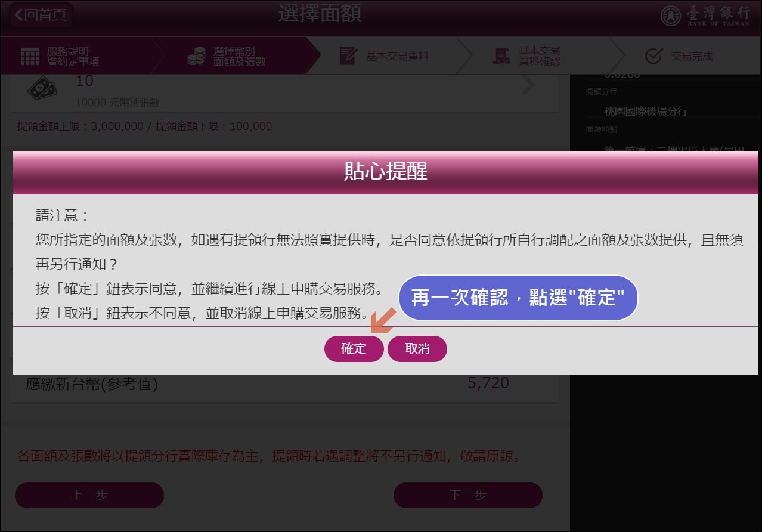Click the 貼心提醒 dialog title bar
Screen dimensions: 762x532
[x=386, y=172]
